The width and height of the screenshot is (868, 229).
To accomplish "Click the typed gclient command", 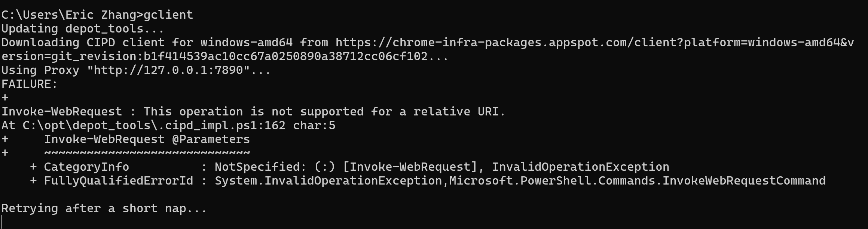I will 168,15.
